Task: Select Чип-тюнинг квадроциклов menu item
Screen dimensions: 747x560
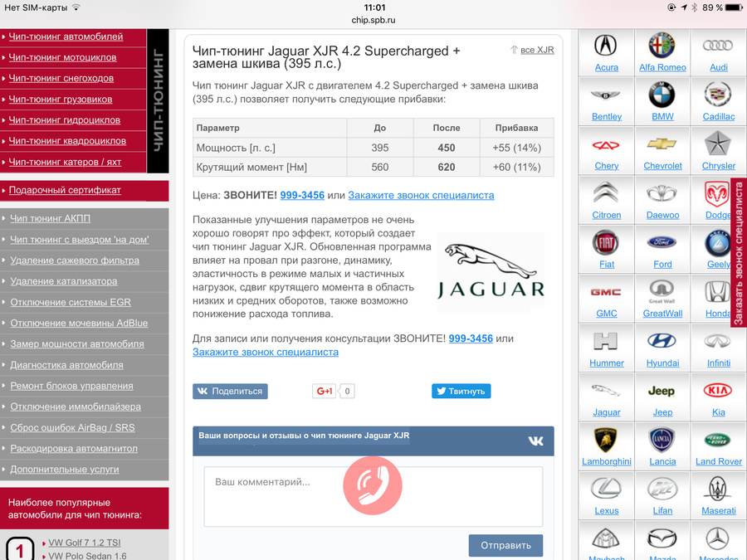Action: click(67, 141)
